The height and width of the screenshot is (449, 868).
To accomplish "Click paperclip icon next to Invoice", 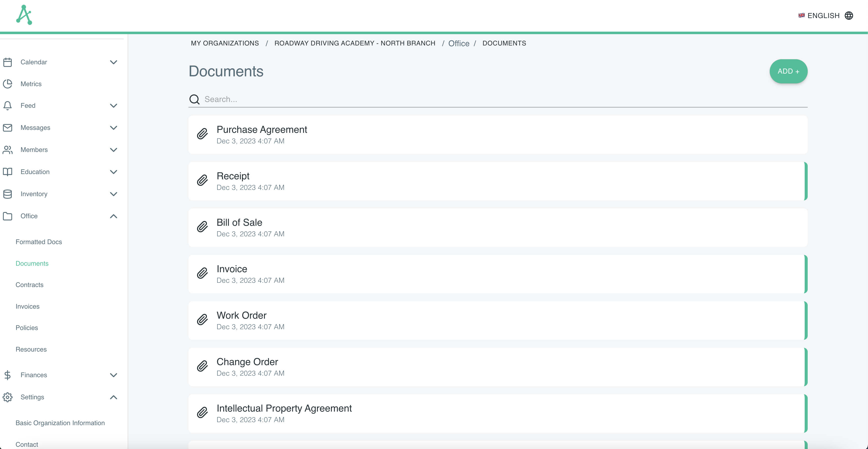I will 202,273.
